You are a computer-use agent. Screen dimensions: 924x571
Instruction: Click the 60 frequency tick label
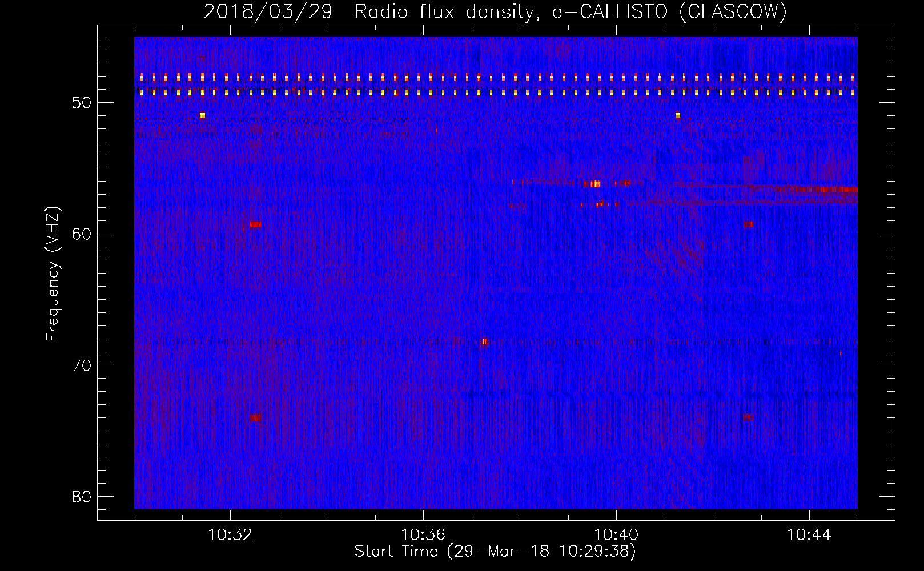point(82,234)
